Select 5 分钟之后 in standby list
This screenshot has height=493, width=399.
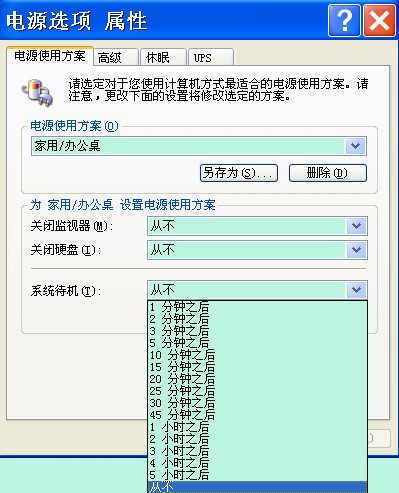click(x=257, y=343)
